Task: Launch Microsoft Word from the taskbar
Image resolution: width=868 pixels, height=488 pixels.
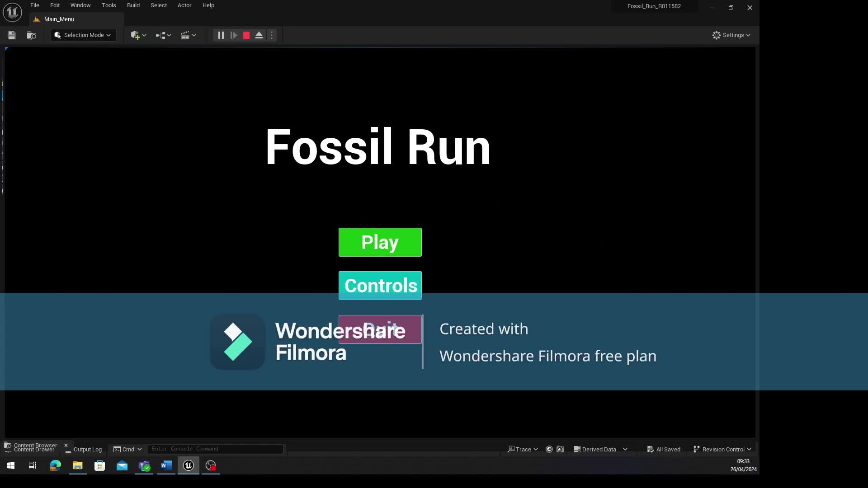Action: 166,465
